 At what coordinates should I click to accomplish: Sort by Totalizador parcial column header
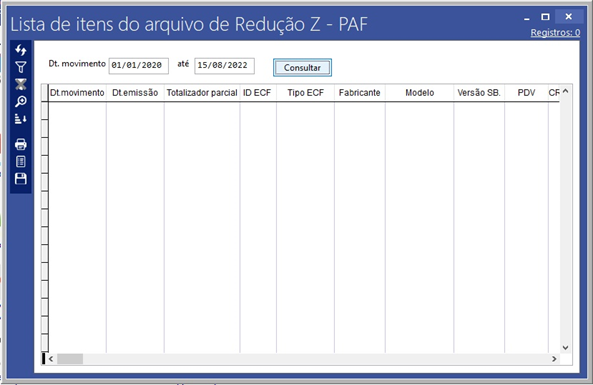pyautogui.click(x=202, y=93)
